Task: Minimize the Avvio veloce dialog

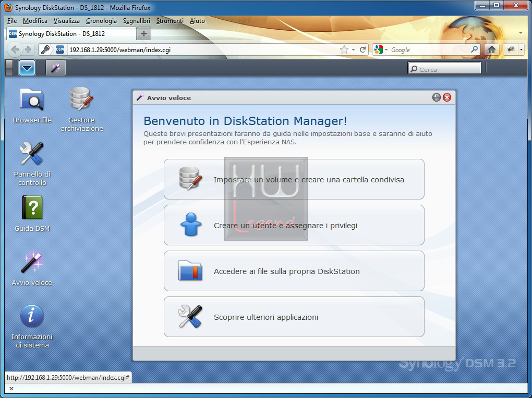Action: [437, 97]
